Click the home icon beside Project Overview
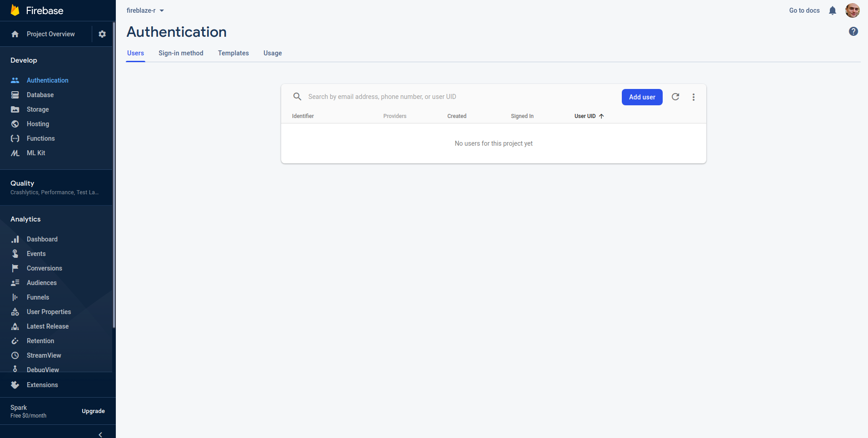 click(15, 34)
